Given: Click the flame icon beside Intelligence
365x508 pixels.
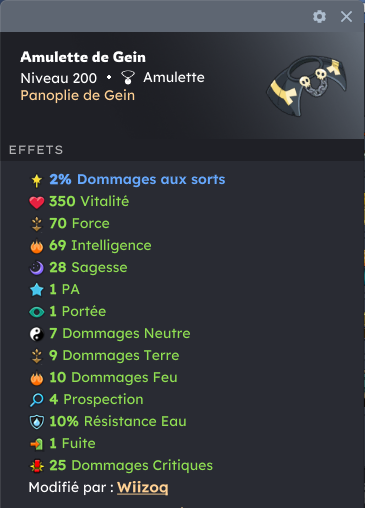Looking at the screenshot, I should click(37, 246).
